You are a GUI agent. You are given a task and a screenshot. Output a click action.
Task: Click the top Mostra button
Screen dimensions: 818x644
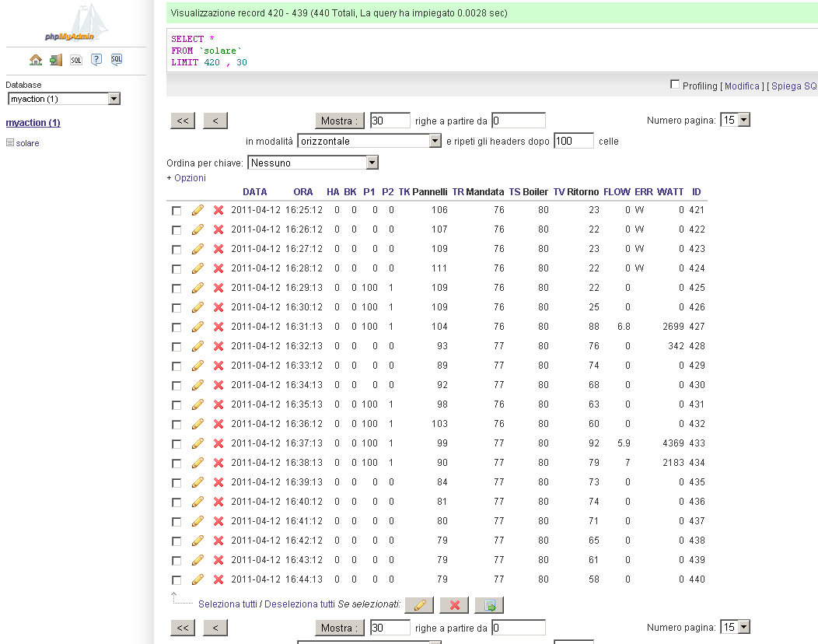click(x=340, y=121)
